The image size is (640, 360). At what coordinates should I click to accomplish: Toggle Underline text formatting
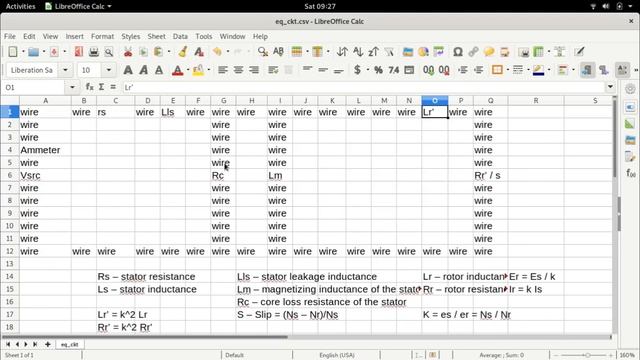click(x=159, y=70)
